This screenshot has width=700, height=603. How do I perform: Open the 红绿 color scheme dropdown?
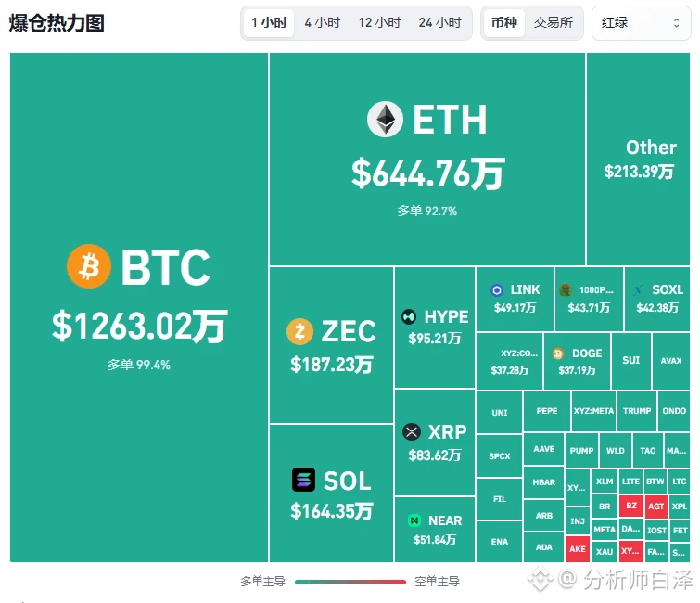pos(641,23)
